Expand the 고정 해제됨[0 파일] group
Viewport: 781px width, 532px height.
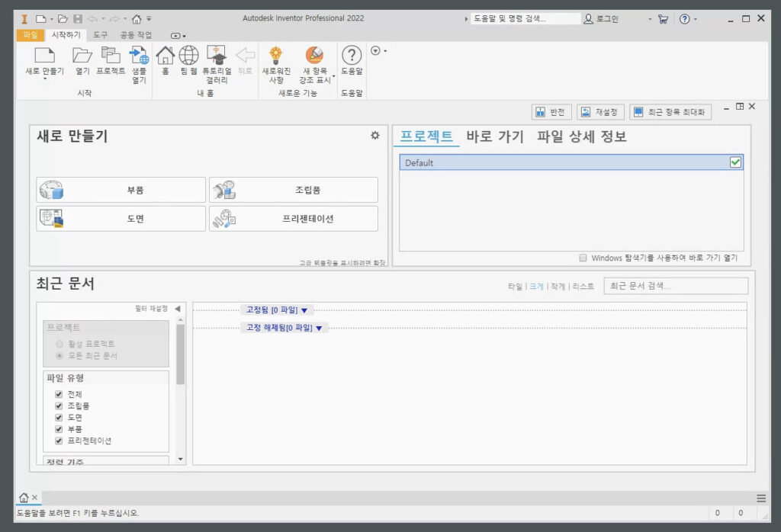pos(284,328)
